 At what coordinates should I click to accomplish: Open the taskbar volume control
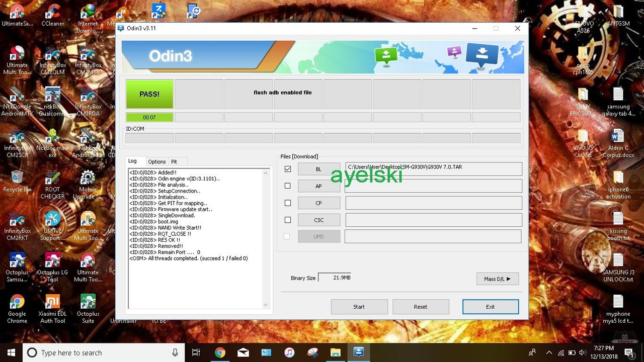pyautogui.click(x=584, y=352)
